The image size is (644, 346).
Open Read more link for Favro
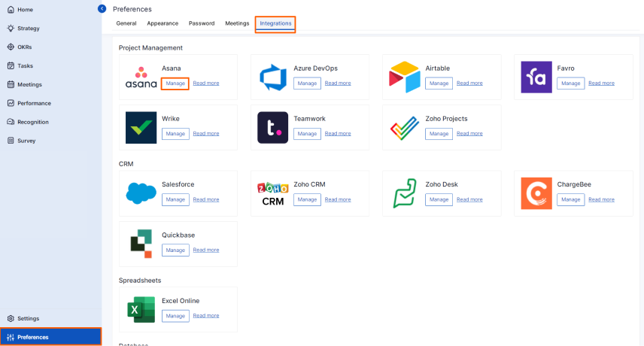click(x=602, y=83)
